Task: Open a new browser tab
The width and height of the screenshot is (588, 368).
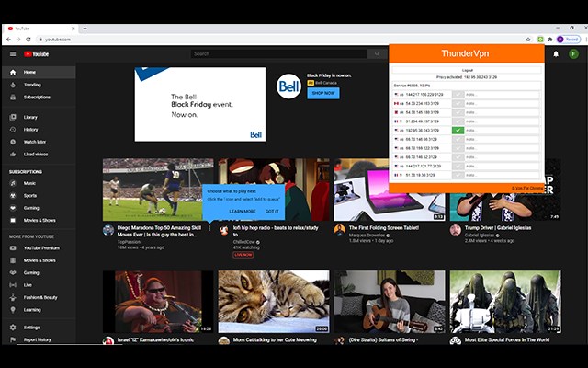Action: (85, 29)
